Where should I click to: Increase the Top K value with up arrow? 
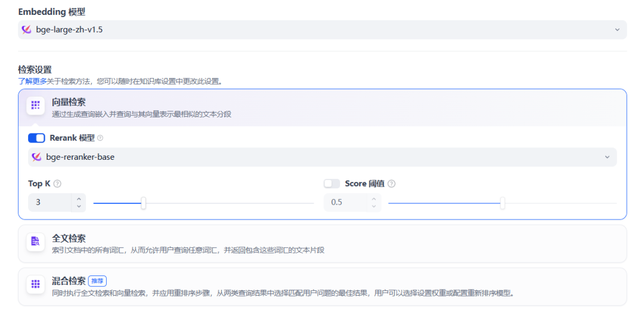click(x=79, y=199)
